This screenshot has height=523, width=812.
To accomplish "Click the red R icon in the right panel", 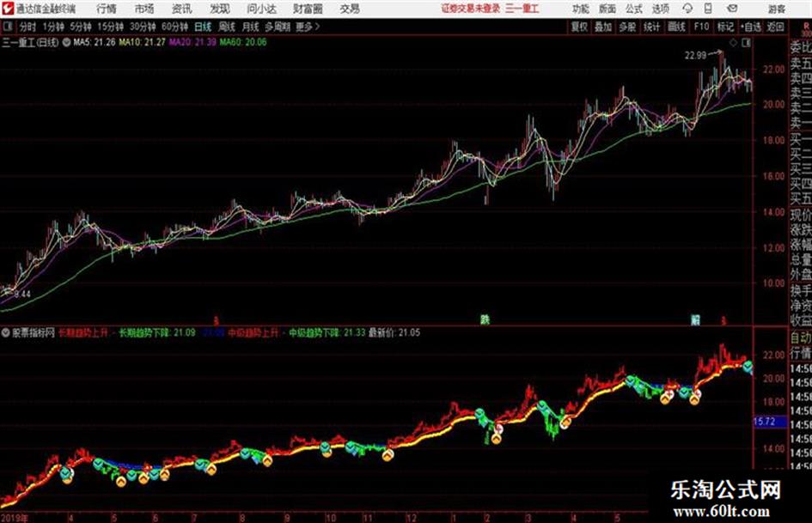I will point(806,26).
